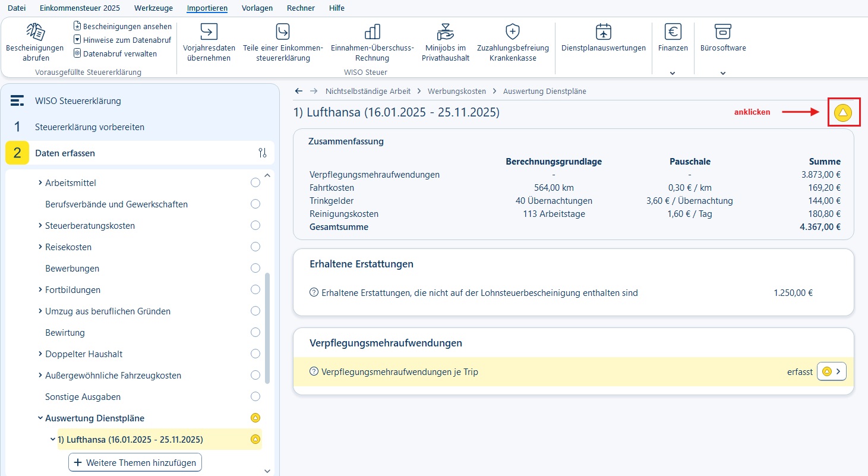
Task: Open Nichtselbständige Arbeit breadcrumb
Action: [x=368, y=91]
